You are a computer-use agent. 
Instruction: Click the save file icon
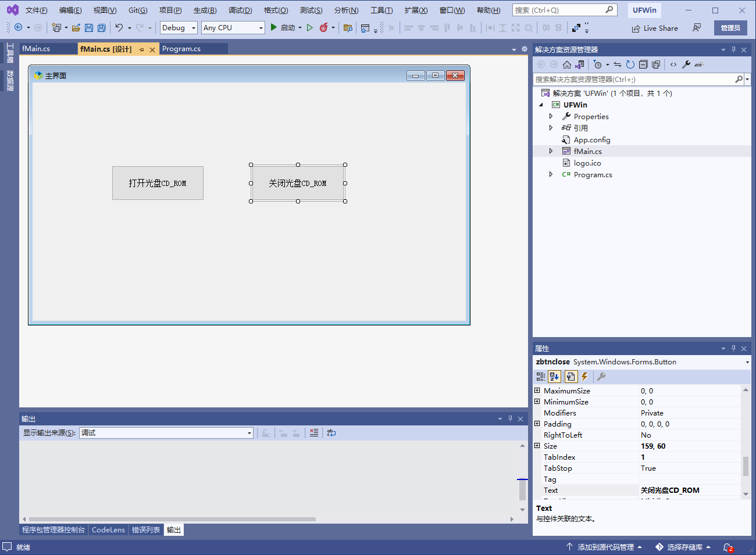click(88, 27)
